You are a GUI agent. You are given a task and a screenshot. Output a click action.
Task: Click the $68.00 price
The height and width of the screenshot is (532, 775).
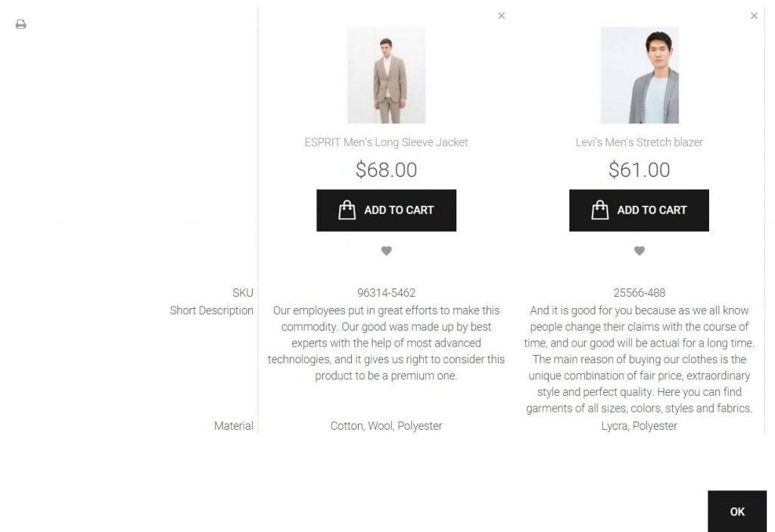coord(386,170)
